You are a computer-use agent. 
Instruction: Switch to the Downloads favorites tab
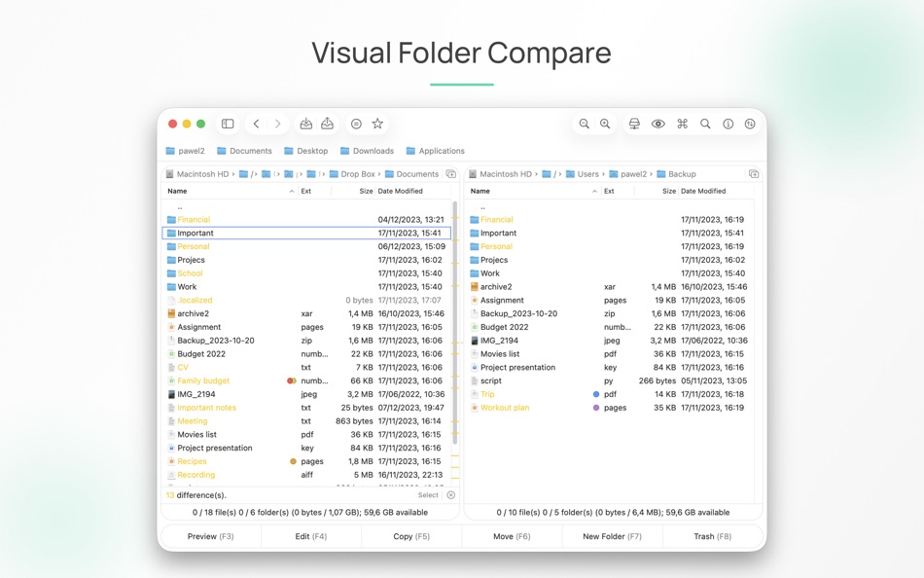373,151
